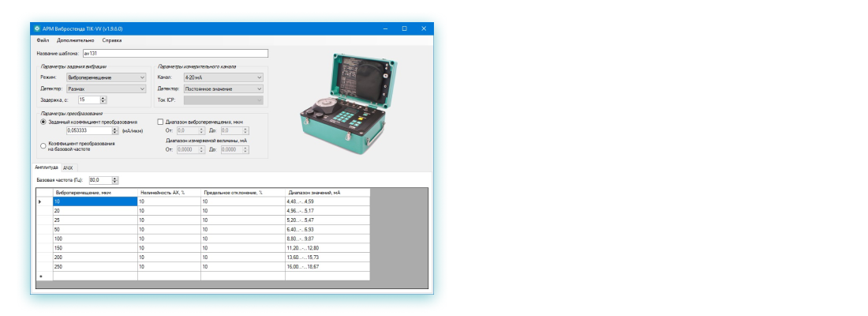Minimize the АРМ Вибростенда window

[385, 28]
